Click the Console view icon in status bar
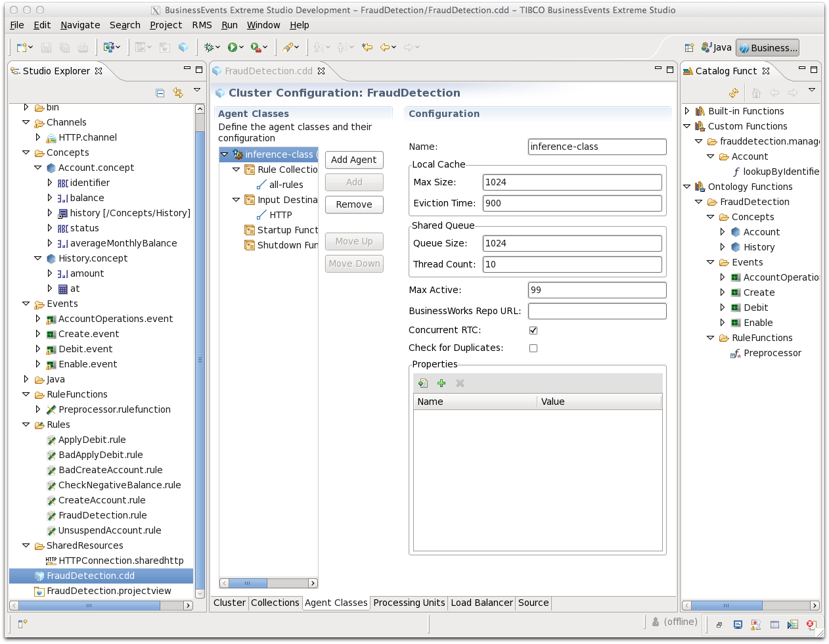829x644 pixels. 738,624
